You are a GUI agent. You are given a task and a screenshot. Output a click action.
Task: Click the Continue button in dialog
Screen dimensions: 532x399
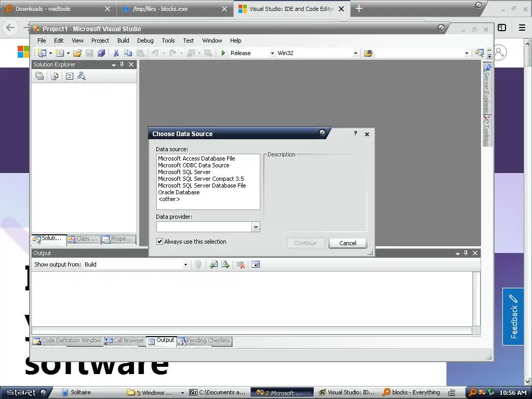point(305,243)
